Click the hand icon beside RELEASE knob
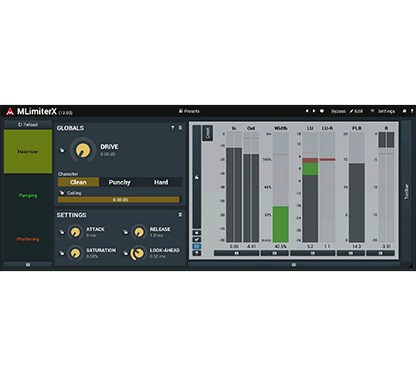The width and height of the screenshot is (416, 376). pos(125,232)
